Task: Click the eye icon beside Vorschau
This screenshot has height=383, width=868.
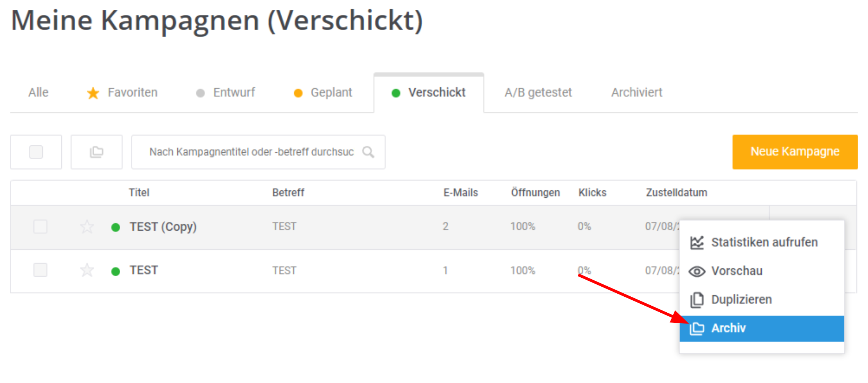Action: [x=697, y=271]
